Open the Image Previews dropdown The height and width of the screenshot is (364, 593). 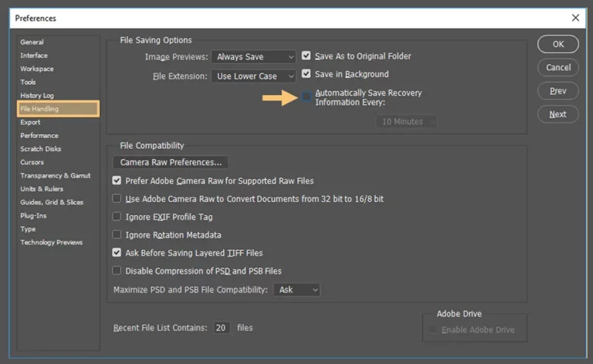click(x=253, y=56)
